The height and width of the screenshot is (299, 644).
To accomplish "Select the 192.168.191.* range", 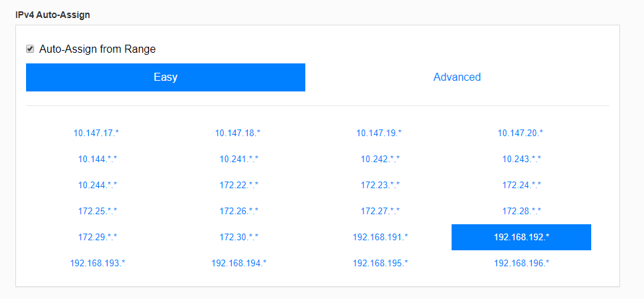I will point(380,237).
